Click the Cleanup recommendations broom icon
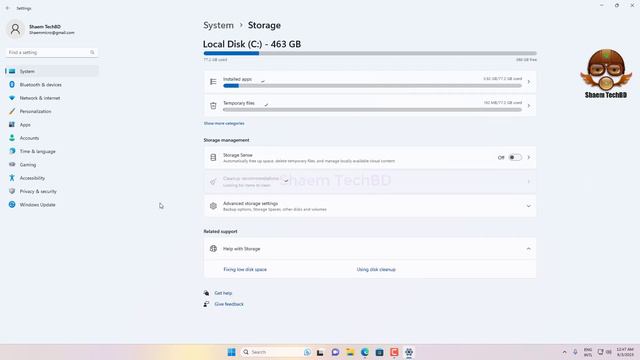This screenshot has height=360, width=640. [213, 182]
